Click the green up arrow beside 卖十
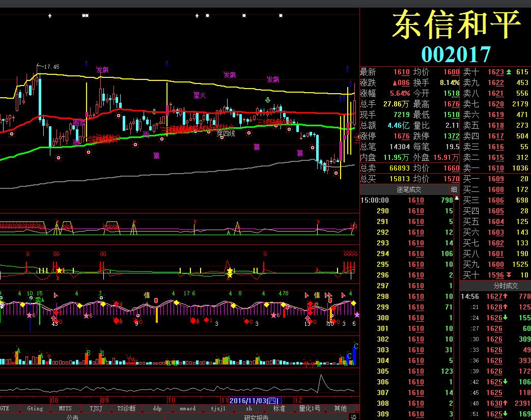The width and height of the screenshot is (531, 420). [x=509, y=72]
